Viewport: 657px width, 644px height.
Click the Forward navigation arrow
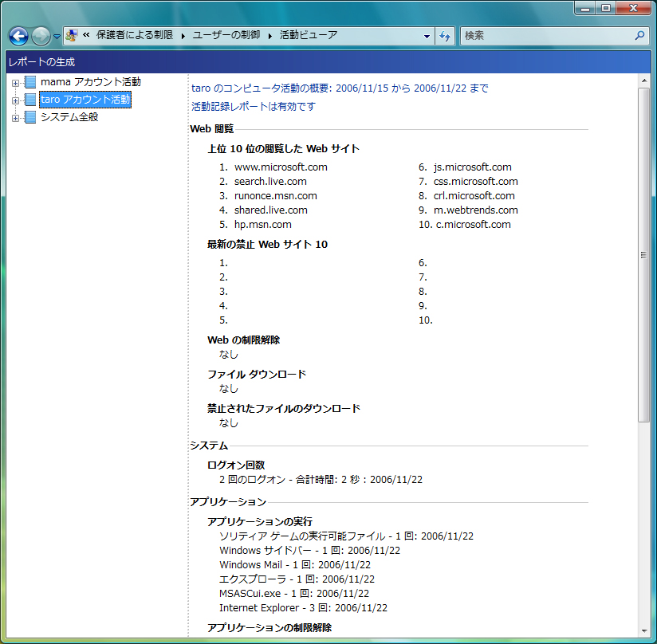point(41,36)
